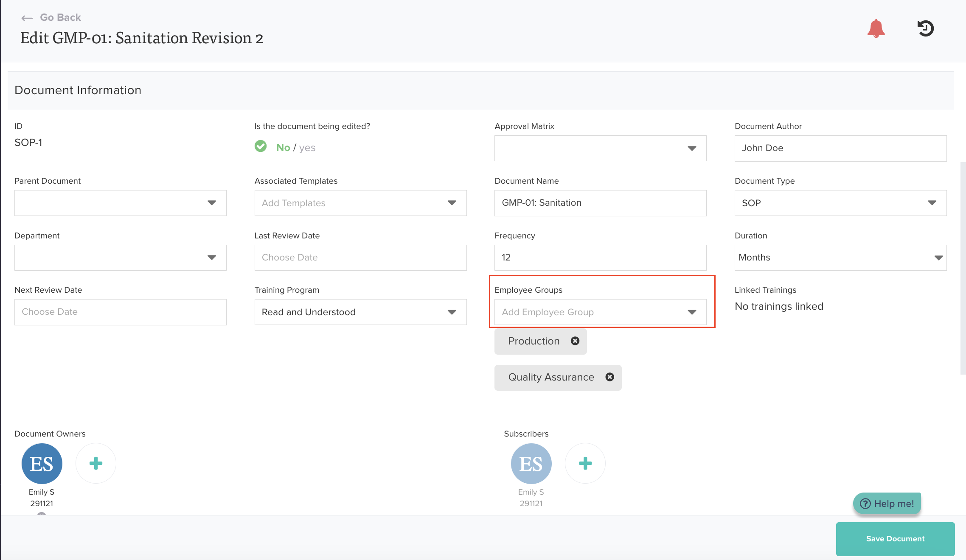Click the red notification bell icon
This screenshot has height=560, width=966.
tap(876, 28)
